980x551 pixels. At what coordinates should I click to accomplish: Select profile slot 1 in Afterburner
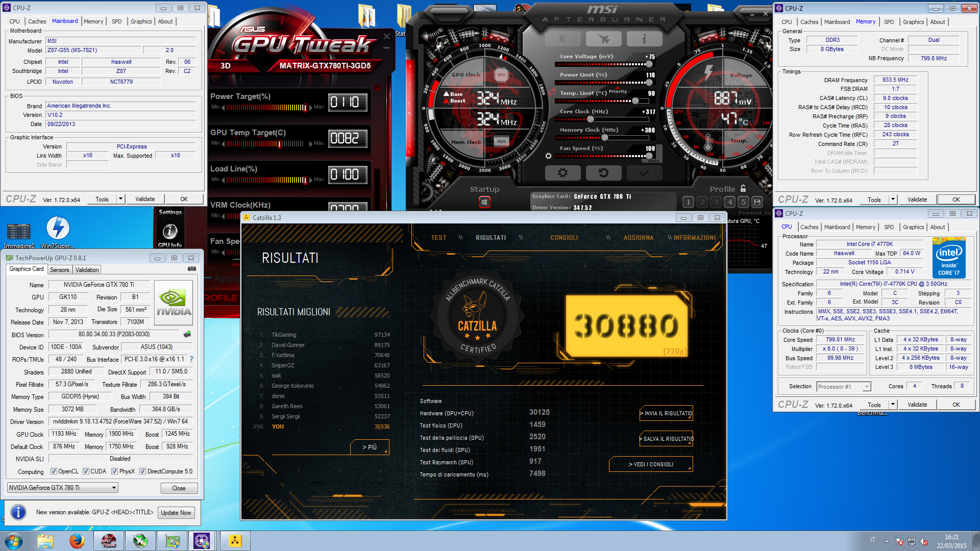tap(688, 202)
